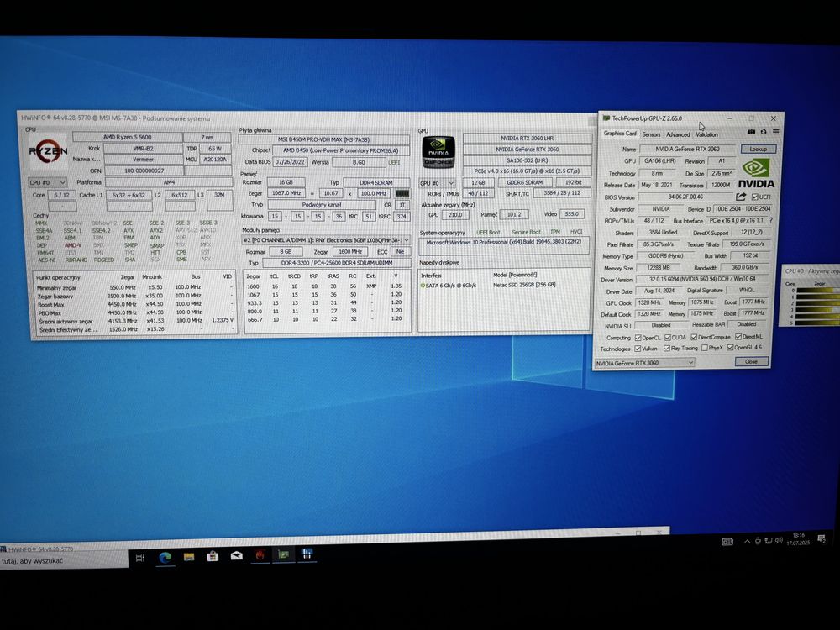The height and width of the screenshot is (630, 840).
Task: Toggle the Ray Tracing checkbox
Action: (667, 348)
